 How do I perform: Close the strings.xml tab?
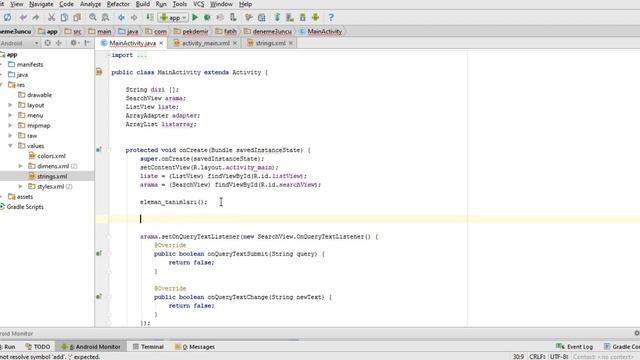pyautogui.click(x=291, y=43)
